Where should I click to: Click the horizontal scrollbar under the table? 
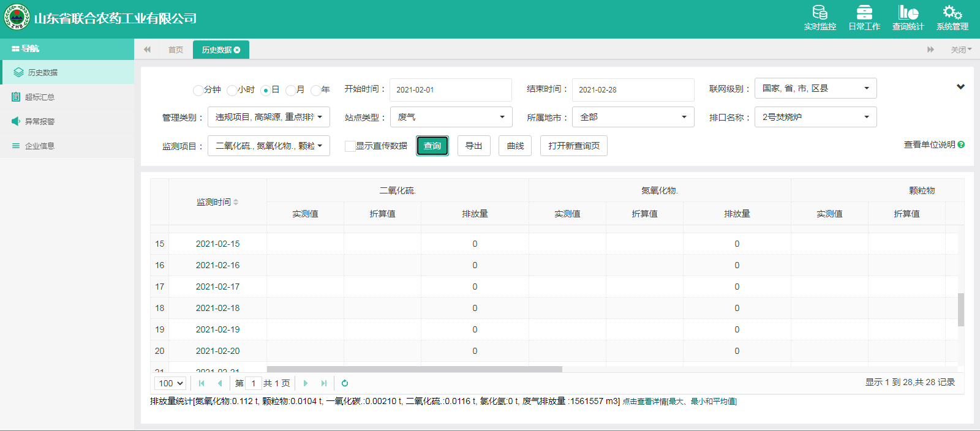click(x=414, y=369)
